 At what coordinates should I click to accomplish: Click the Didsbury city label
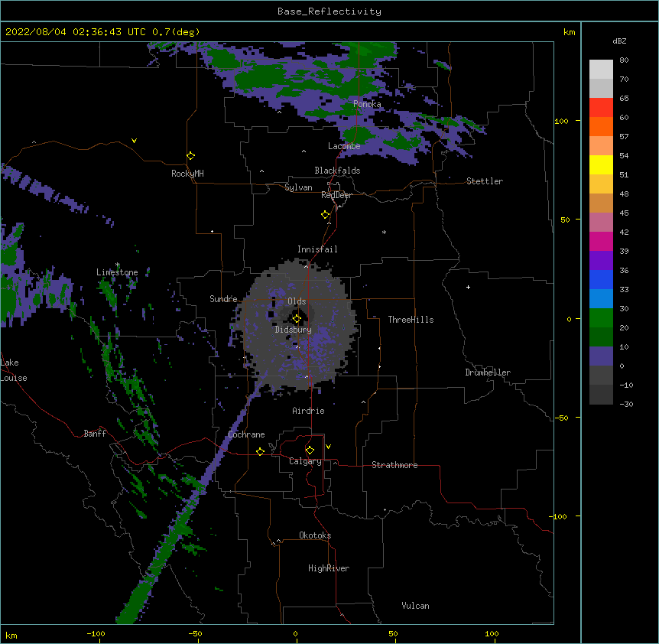click(294, 330)
